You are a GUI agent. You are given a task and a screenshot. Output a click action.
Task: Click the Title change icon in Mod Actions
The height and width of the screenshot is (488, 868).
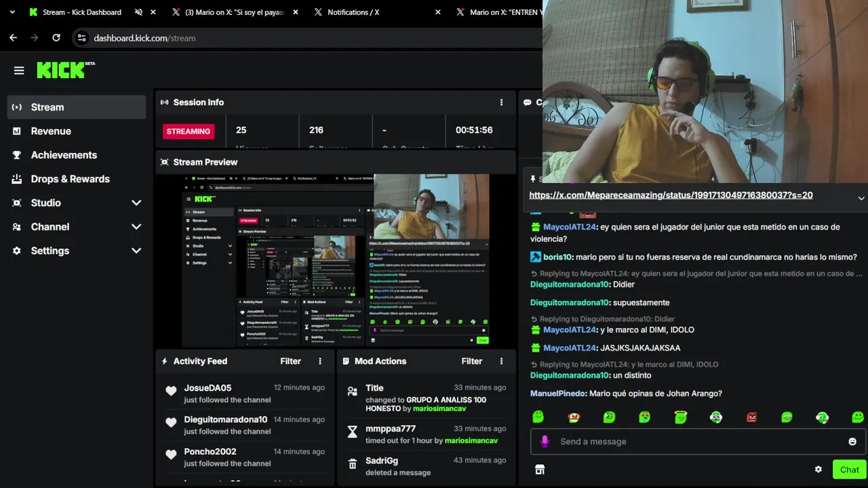[352, 391]
